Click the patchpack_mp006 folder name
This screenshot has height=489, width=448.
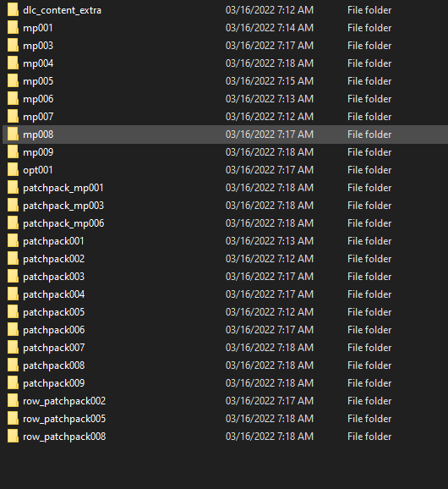tap(63, 223)
